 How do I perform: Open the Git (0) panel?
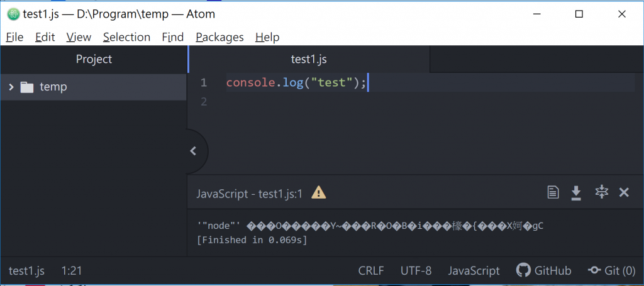coord(611,271)
